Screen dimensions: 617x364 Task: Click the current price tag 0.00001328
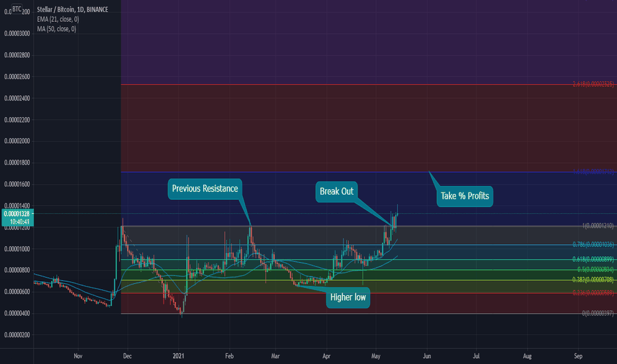(17, 214)
